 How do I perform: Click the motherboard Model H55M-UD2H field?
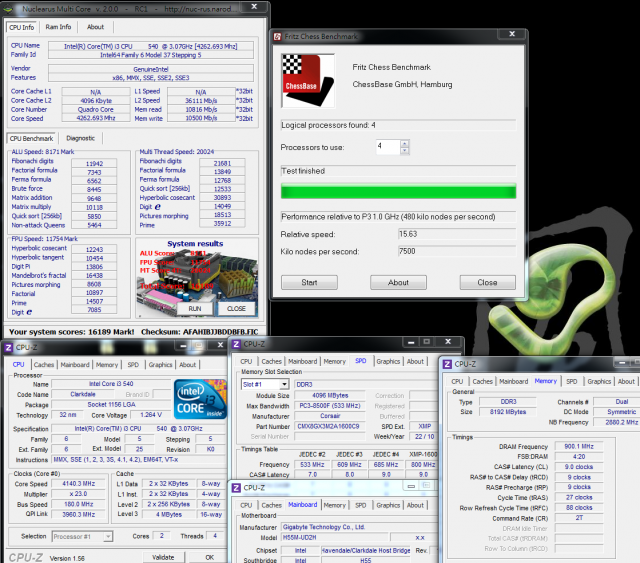tap(335, 537)
